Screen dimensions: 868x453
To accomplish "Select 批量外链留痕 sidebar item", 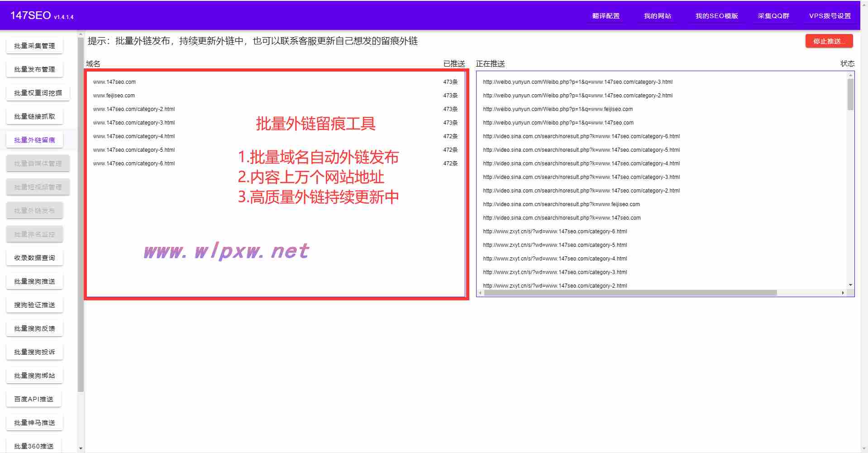I will click(x=34, y=140).
